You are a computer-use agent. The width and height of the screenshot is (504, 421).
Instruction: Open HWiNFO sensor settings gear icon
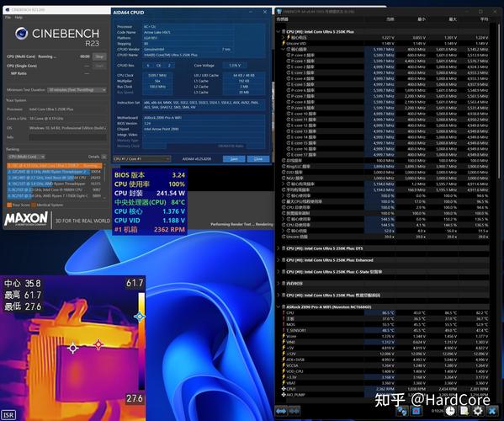[x=478, y=411]
